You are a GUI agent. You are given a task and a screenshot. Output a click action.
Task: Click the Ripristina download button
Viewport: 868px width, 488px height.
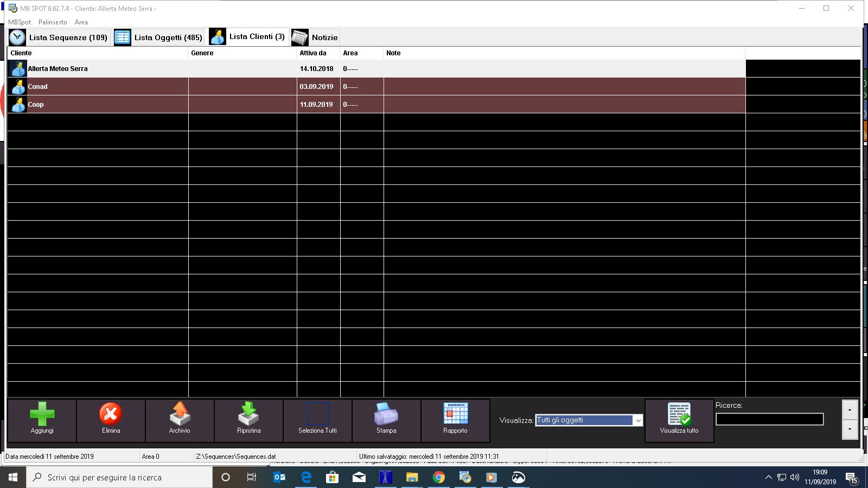click(x=248, y=421)
